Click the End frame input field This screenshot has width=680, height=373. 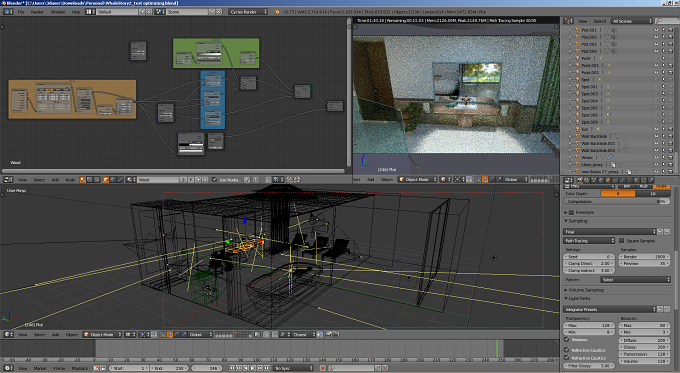click(169, 368)
